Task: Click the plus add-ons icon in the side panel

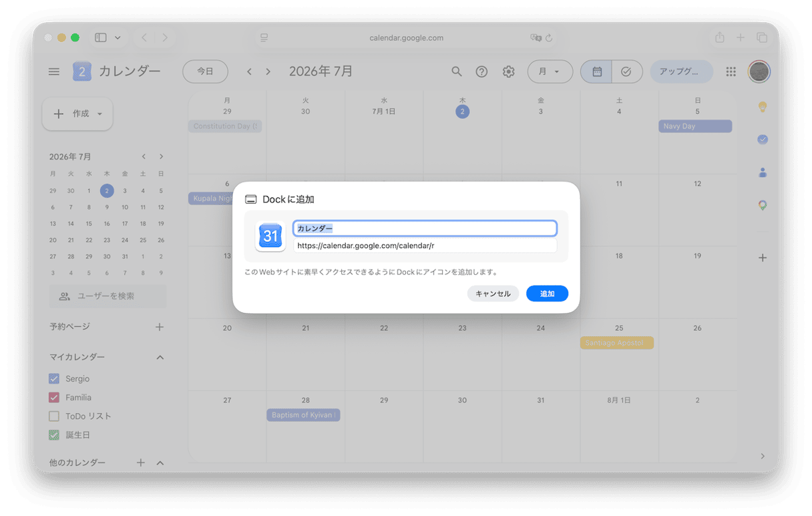Action: (x=763, y=258)
